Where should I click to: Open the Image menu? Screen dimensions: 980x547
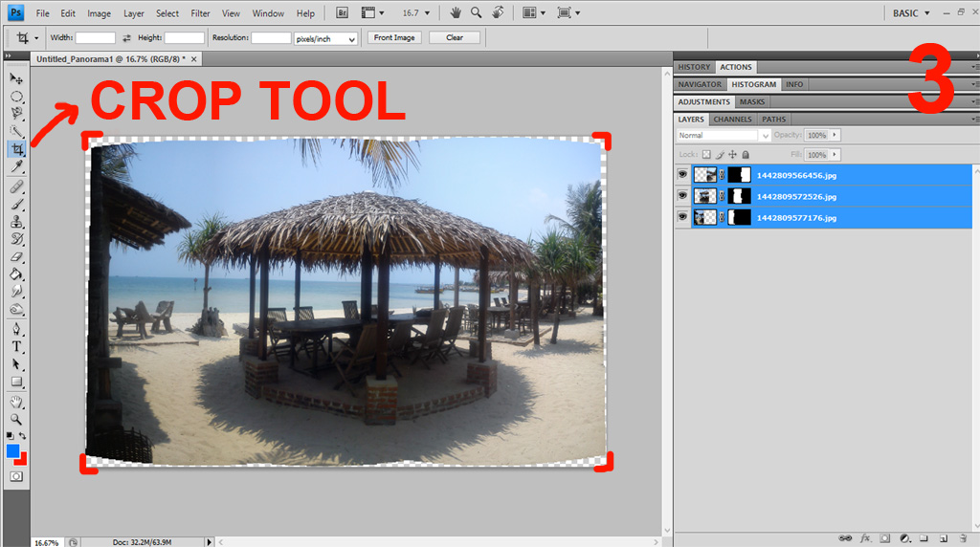[x=99, y=13]
